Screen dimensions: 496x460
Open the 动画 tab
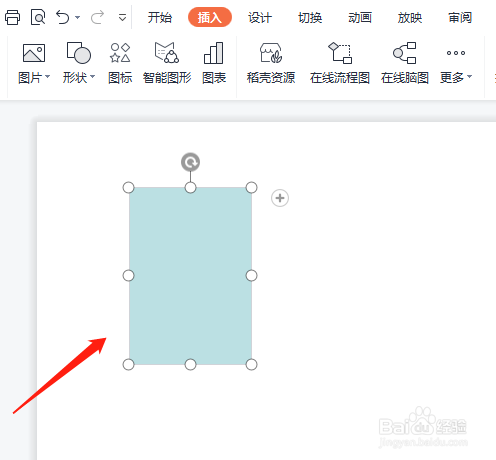[360, 17]
